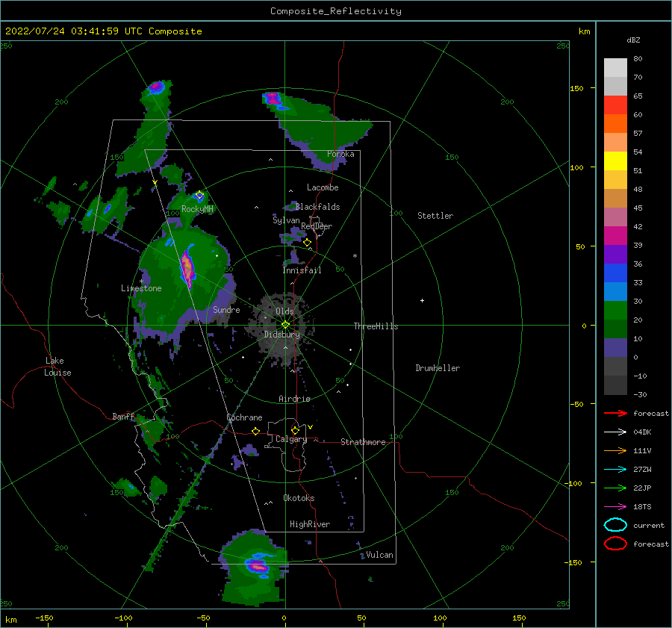
Task: Click the Innisfail label
Action: (x=302, y=270)
